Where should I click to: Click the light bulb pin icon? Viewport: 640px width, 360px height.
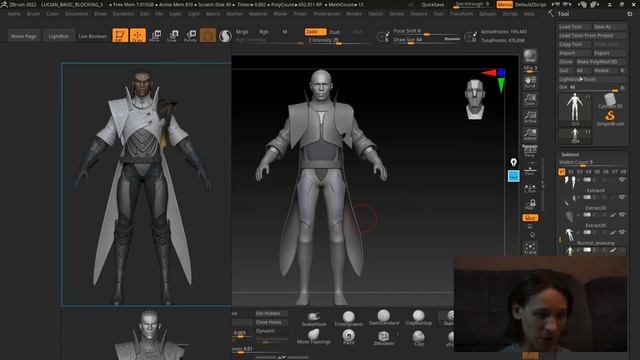point(513,162)
